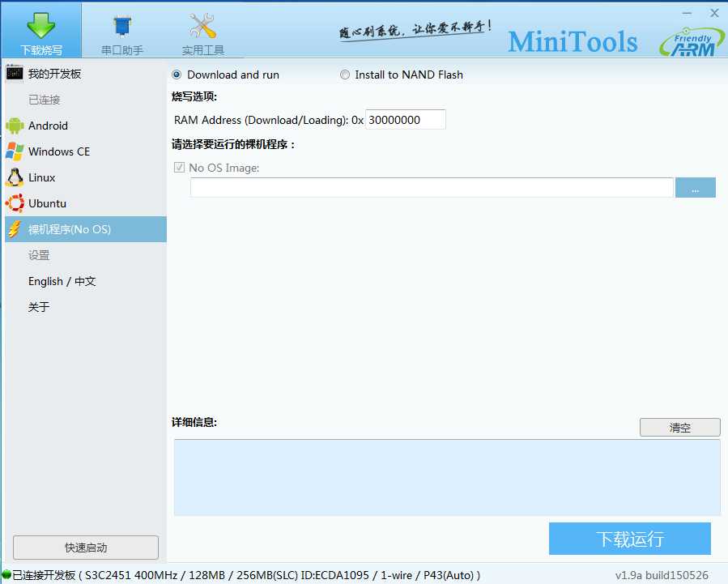
Task: Click the 详细信息 log text area
Action: [x=447, y=478]
